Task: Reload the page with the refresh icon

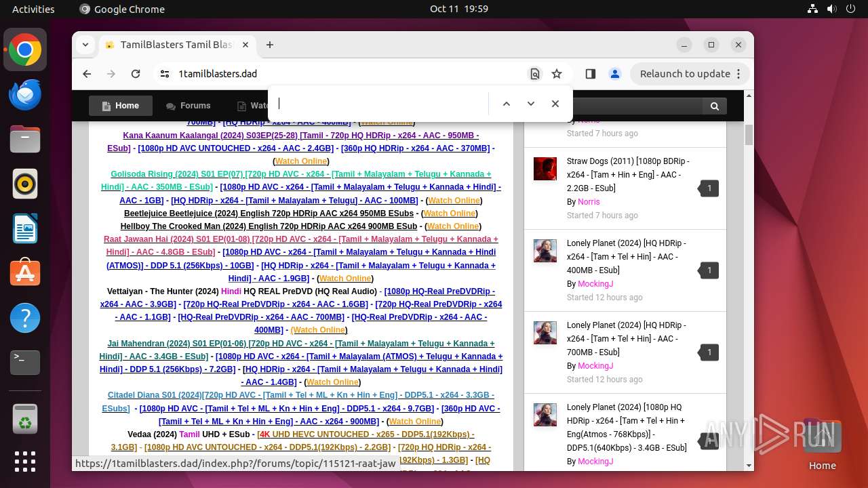Action: tap(136, 74)
